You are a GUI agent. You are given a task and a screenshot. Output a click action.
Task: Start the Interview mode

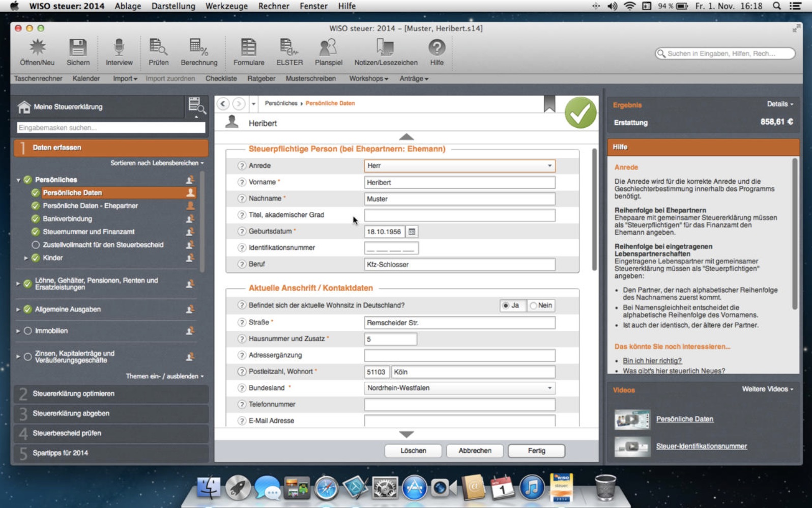[x=119, y=51]
